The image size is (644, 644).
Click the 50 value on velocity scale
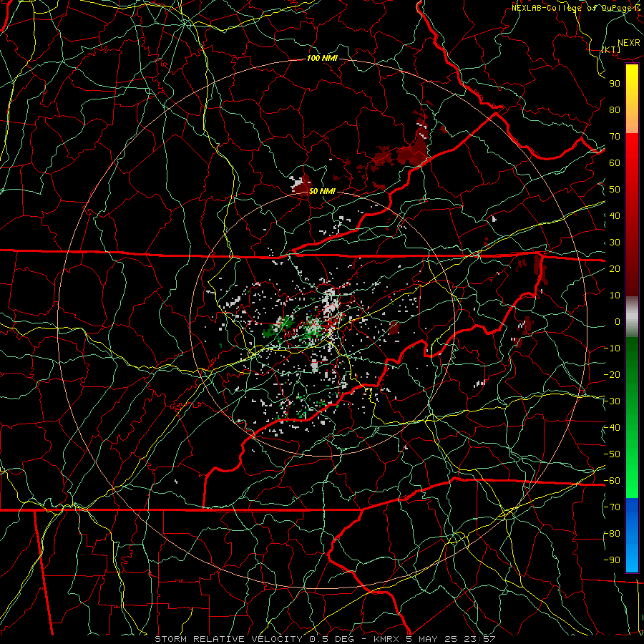tap(615, 190)
